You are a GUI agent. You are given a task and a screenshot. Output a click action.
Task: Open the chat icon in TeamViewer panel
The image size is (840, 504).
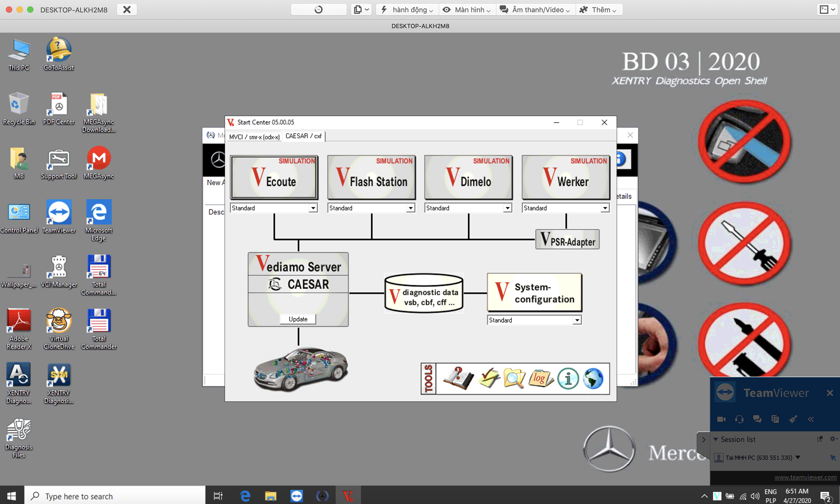pyautogui.click(x=757, y=419)
